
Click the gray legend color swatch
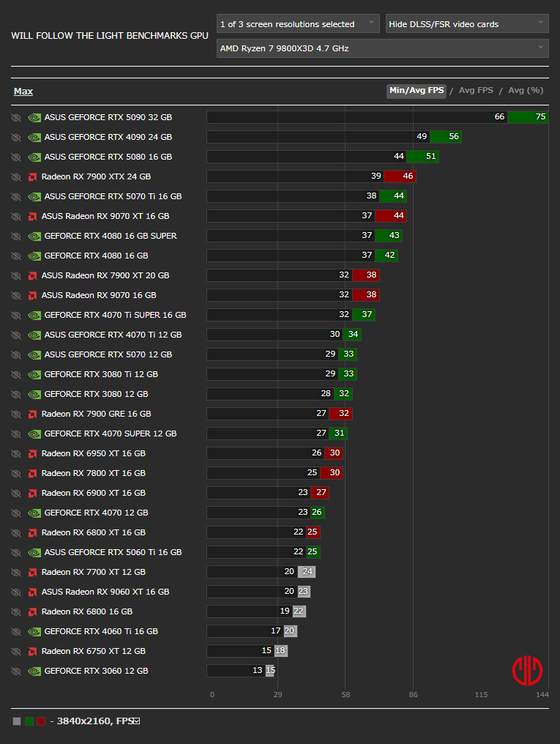click(x=17, y=721)
